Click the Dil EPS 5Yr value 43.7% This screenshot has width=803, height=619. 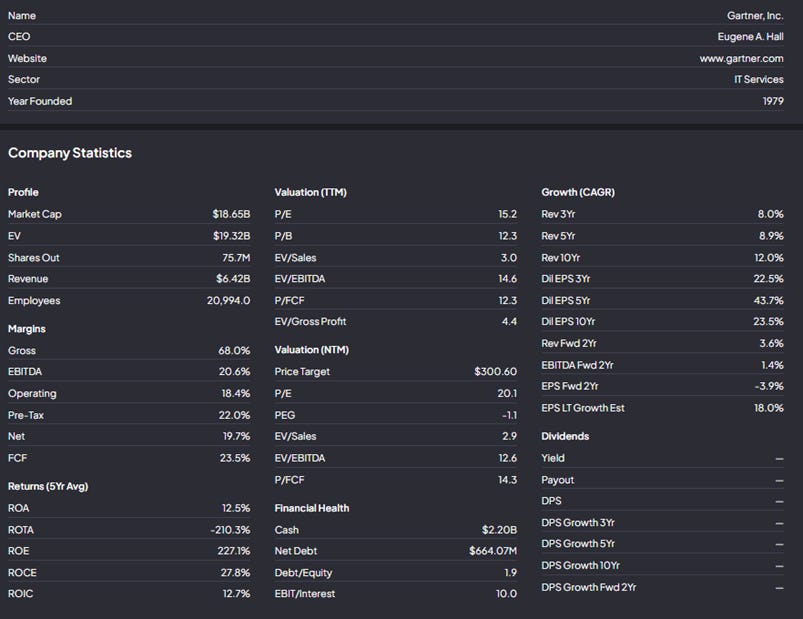click(x=769, y=301)
